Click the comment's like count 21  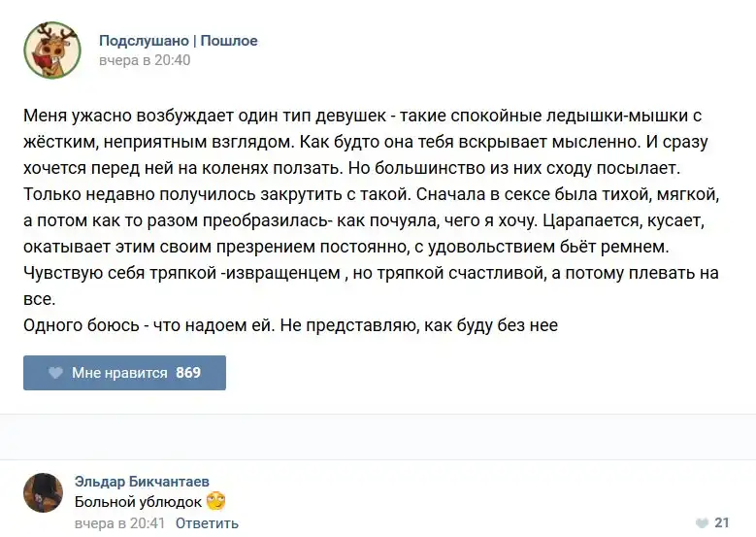coord(721,522)
